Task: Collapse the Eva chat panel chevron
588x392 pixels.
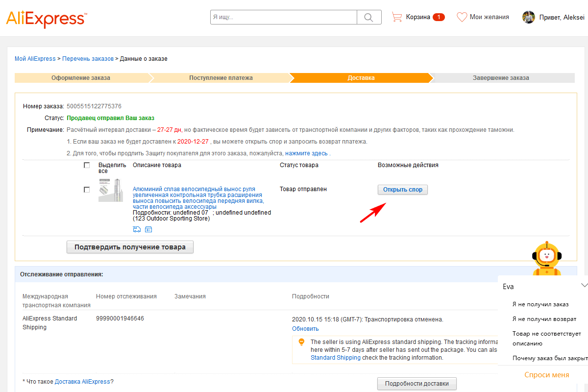Action: tap(584, 285)
